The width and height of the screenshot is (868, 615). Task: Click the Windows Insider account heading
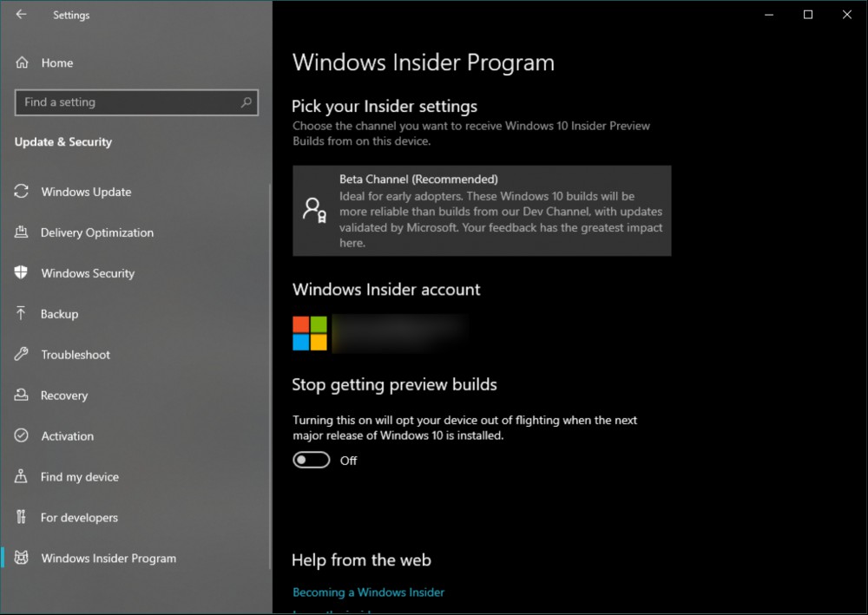pos(386,289)
